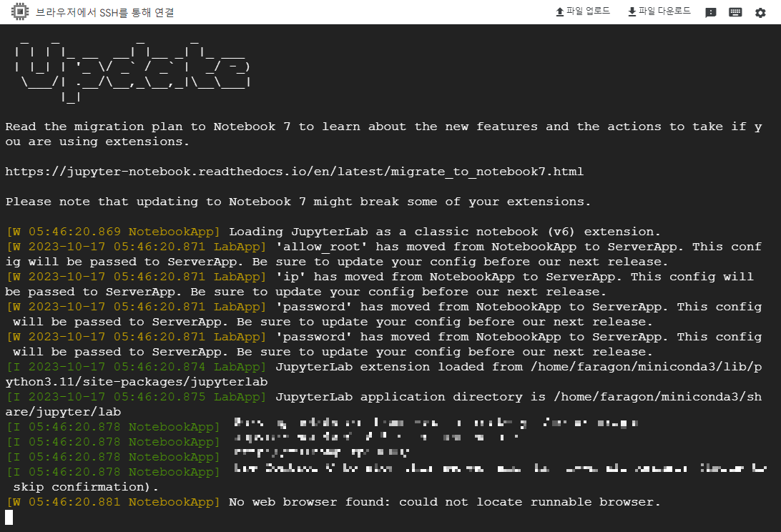
Task: Click 파일 다운로드 (download file) button
Action: [x=659, y=11]
